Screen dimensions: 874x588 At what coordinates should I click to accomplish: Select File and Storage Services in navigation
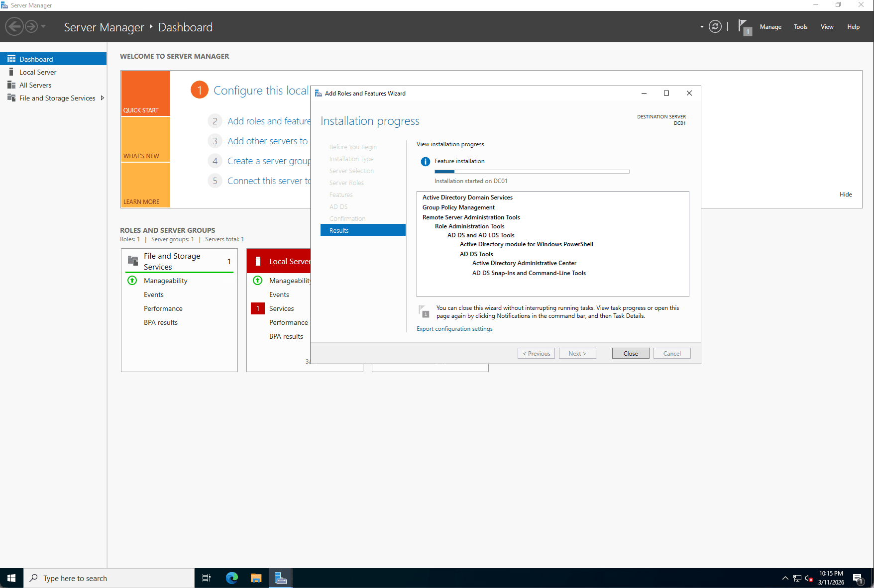pos(53,98)
